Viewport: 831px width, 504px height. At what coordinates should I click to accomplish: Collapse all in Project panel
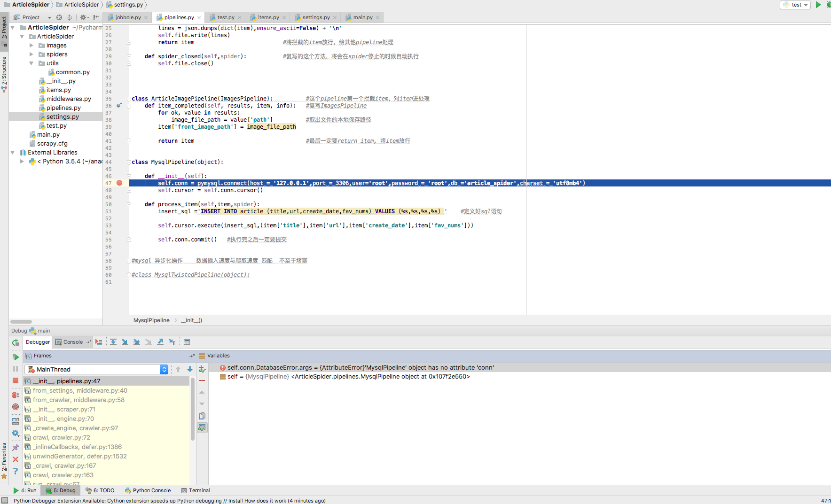(x=69, y=17)
